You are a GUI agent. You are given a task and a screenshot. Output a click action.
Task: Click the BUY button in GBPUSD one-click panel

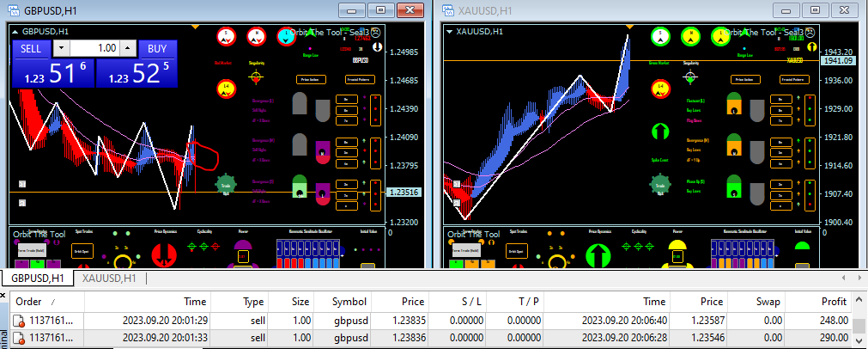click(x=157, y=49)
